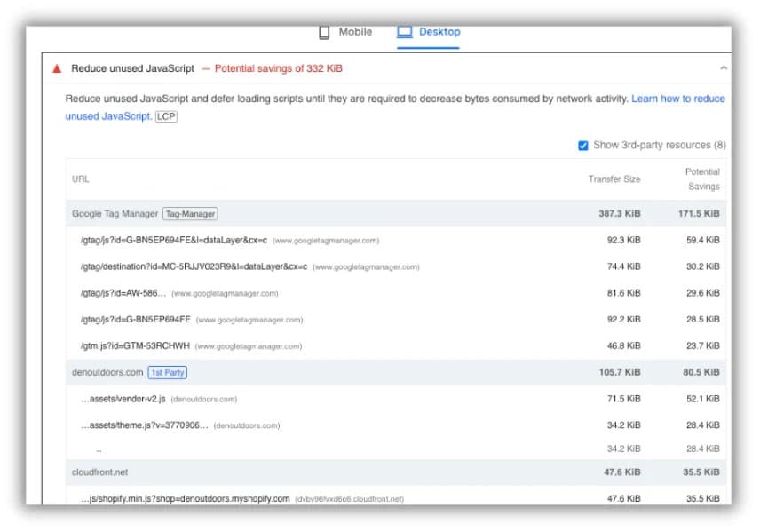Click the 387.3 KiB transfer size value

(620, 214)
